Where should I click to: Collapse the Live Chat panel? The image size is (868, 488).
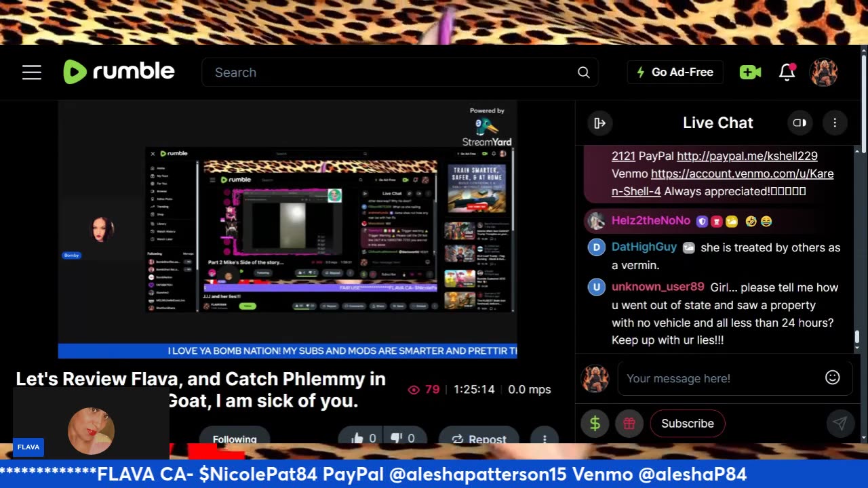tap(599, 123)
